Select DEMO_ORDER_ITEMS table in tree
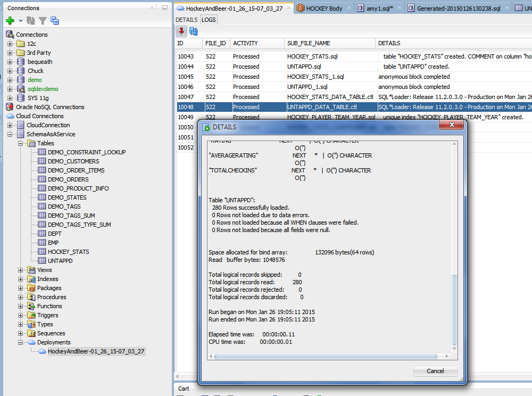 76,170
